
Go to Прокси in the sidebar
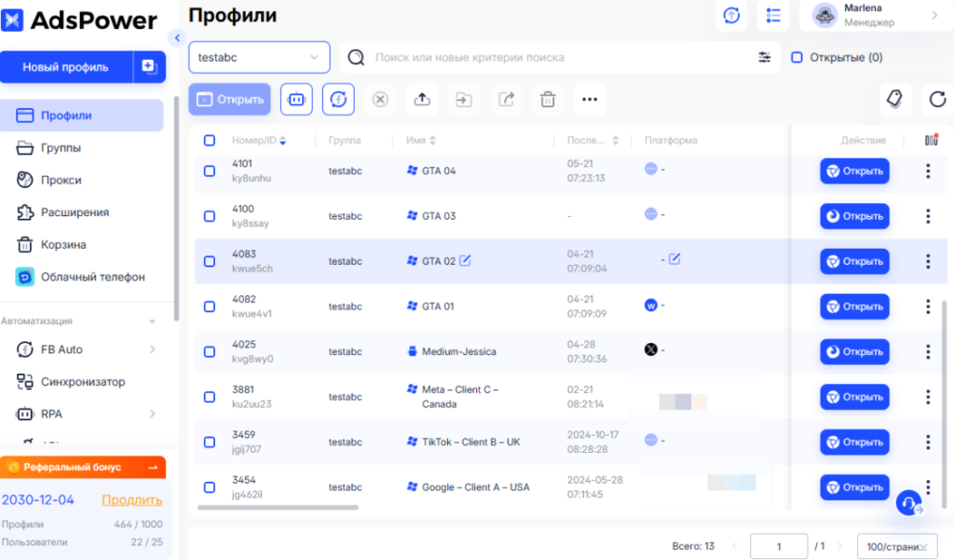(x=61, y=180)
